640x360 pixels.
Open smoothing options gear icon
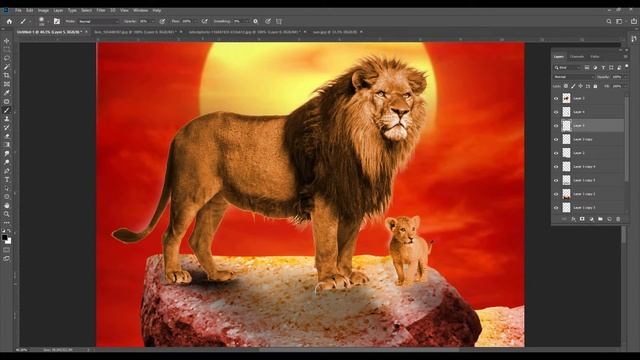(x=256, y=21)
